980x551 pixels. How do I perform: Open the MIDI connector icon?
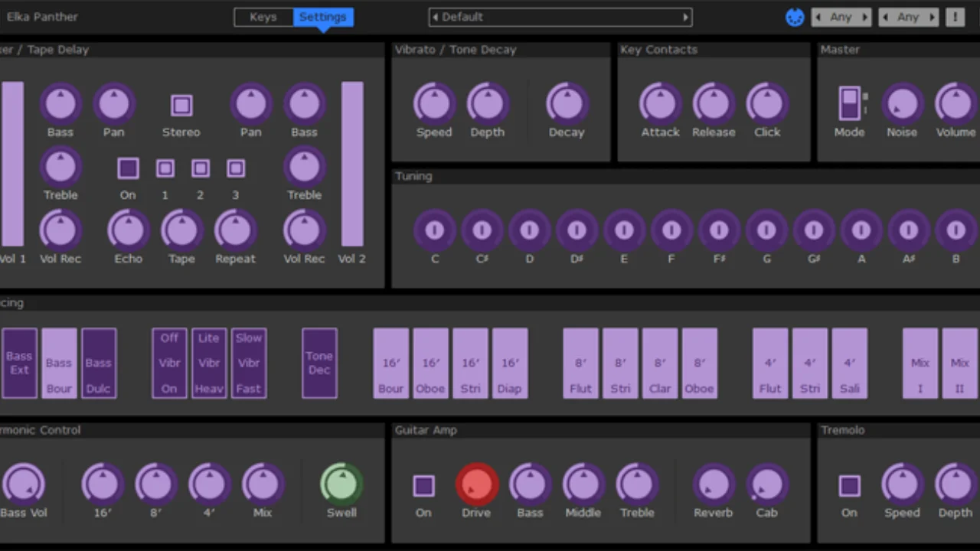point(795,17)
